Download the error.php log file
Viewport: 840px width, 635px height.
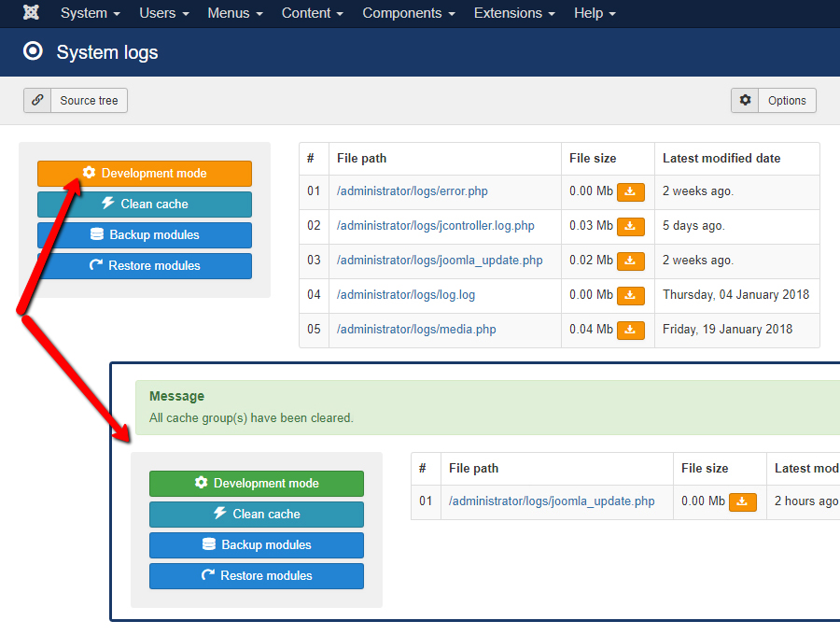tap(631, 191)
